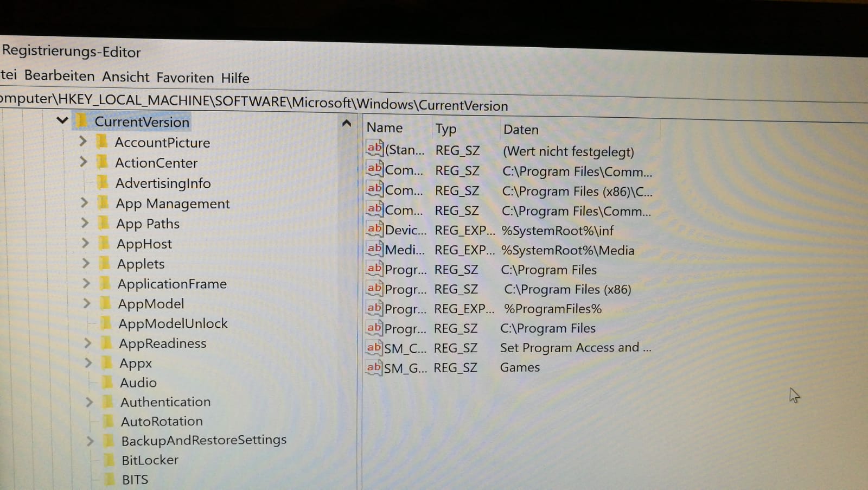Open the Ansicht menu
The height and width of the screenshot is (490, 868).
coord(125,77)
